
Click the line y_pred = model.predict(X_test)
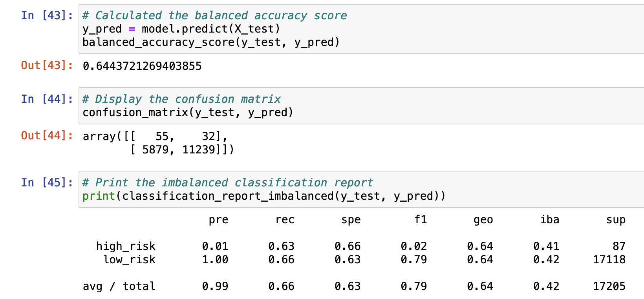coord(181,29)
